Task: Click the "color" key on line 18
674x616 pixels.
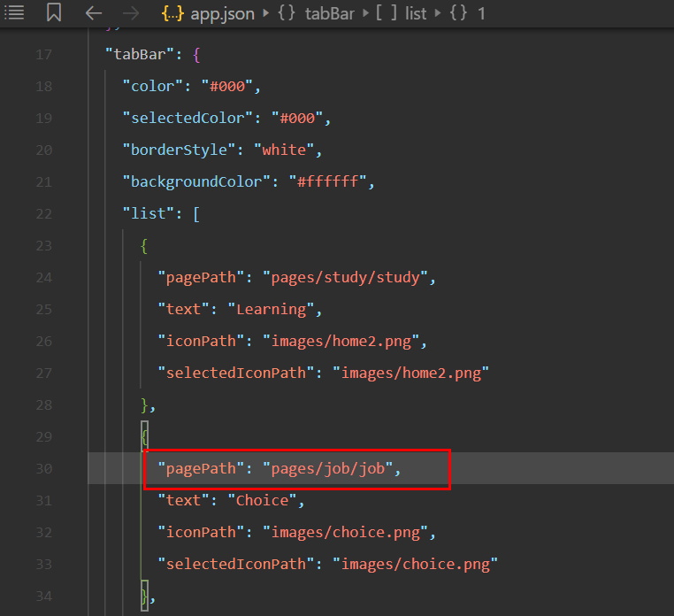Action: coord(153,87)
